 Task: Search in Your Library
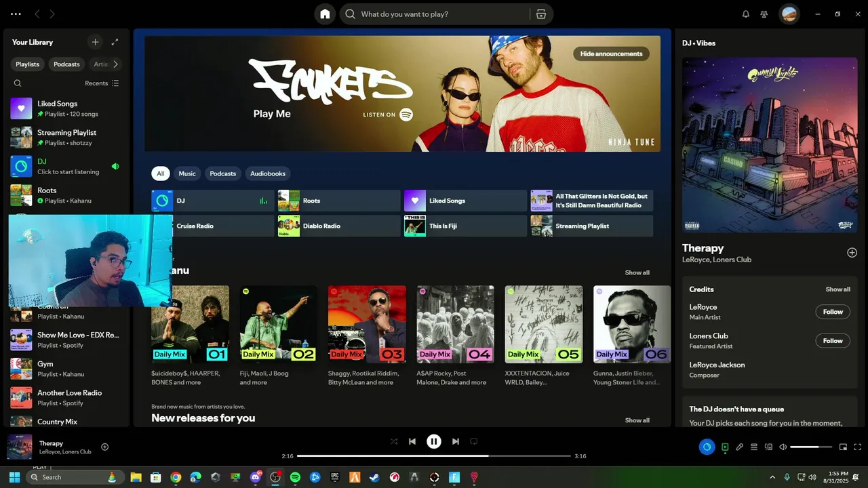click(x=18, y=83)
